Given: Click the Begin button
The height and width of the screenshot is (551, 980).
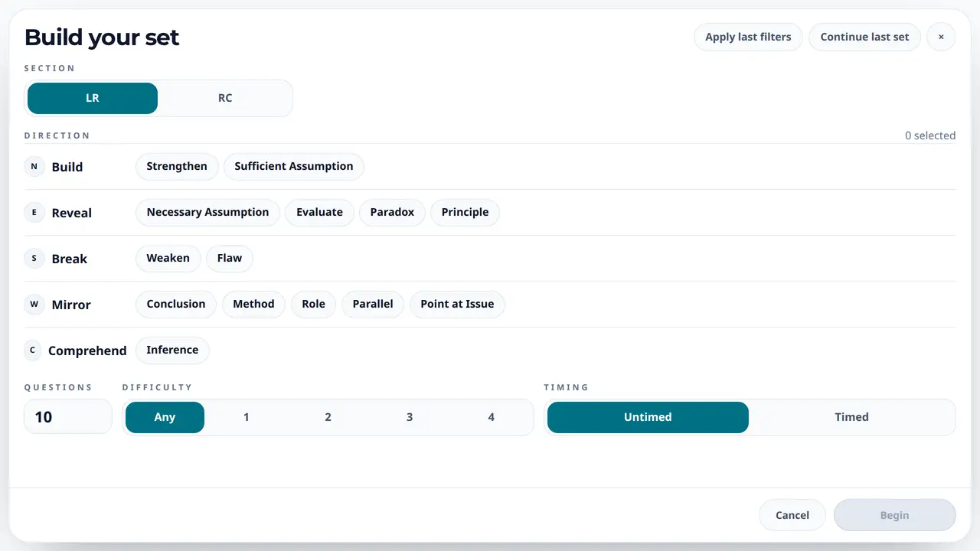Looking at the screenshot, I should (x=894, y=515).
